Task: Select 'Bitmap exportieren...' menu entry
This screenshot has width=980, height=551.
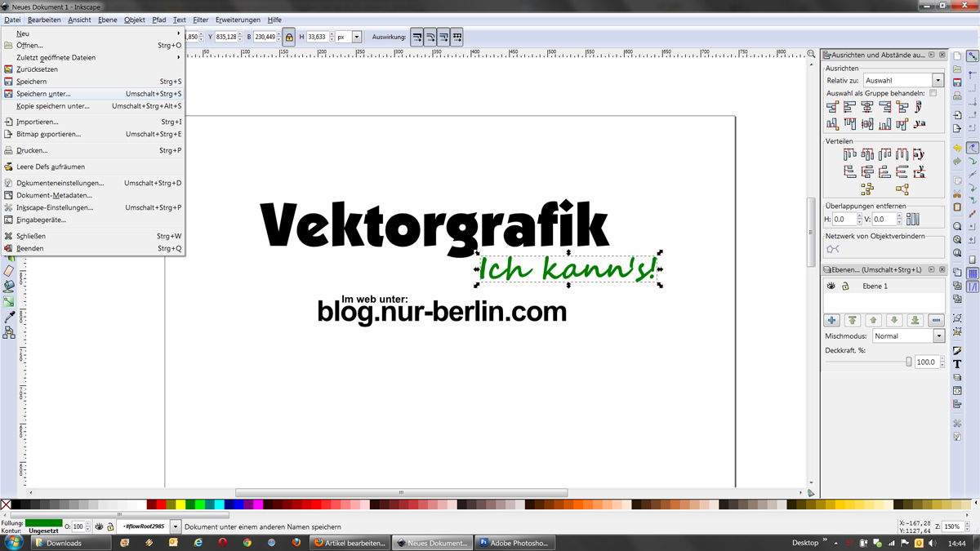Action: point(92,134)
